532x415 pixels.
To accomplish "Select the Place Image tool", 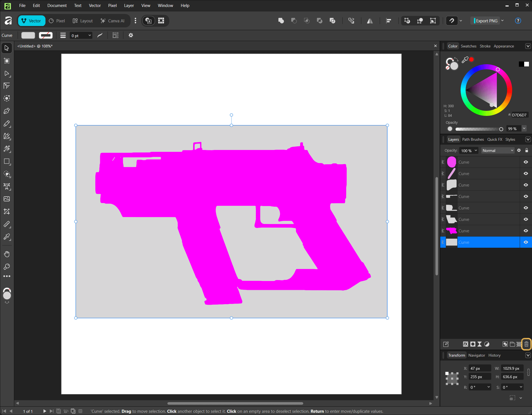I will (x=7, y=199).
